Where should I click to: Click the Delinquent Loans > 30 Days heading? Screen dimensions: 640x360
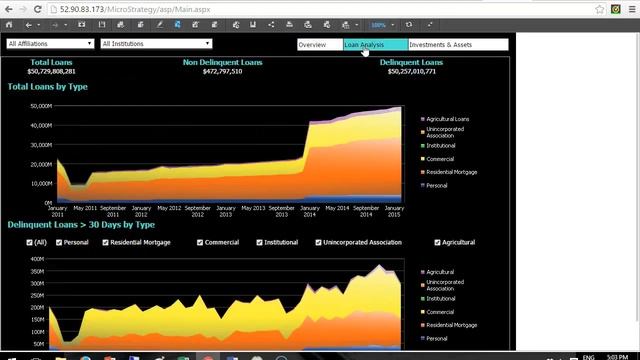tap(81, 224)
